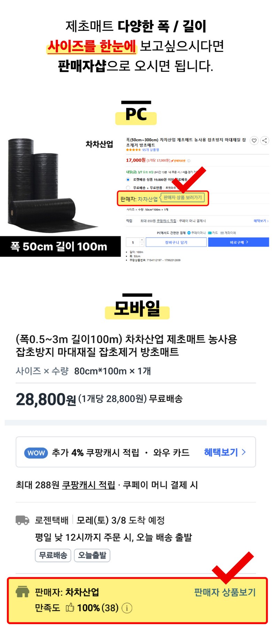Viewport: 272px width, 644px height.
Task: Click the 장바구니 담기 cart button
Action: [x=176, y=242]
